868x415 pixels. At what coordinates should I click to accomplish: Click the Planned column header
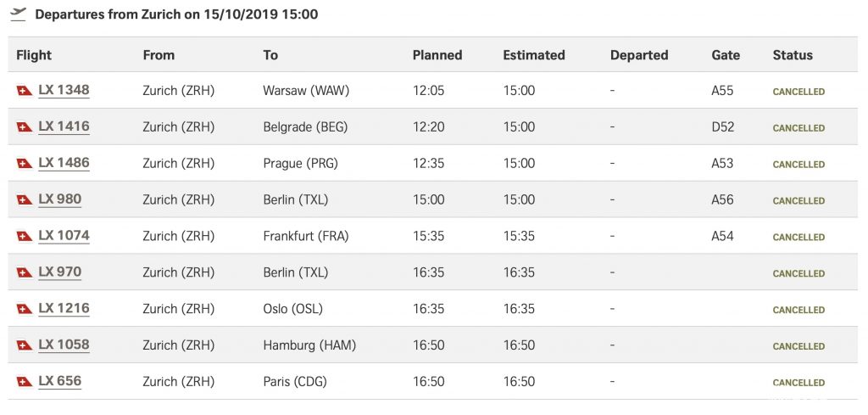coord(437,55)
